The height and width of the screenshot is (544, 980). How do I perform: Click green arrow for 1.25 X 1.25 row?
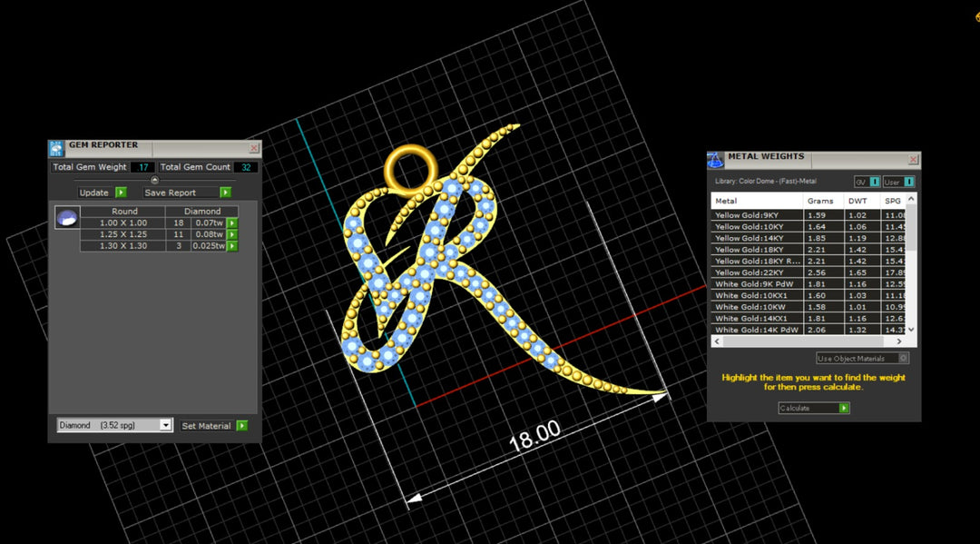(x=231, y=234)
